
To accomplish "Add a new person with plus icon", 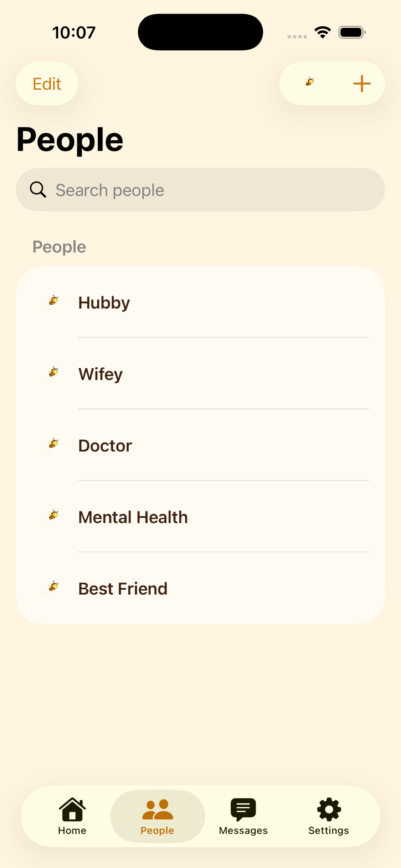I will 362,83.
